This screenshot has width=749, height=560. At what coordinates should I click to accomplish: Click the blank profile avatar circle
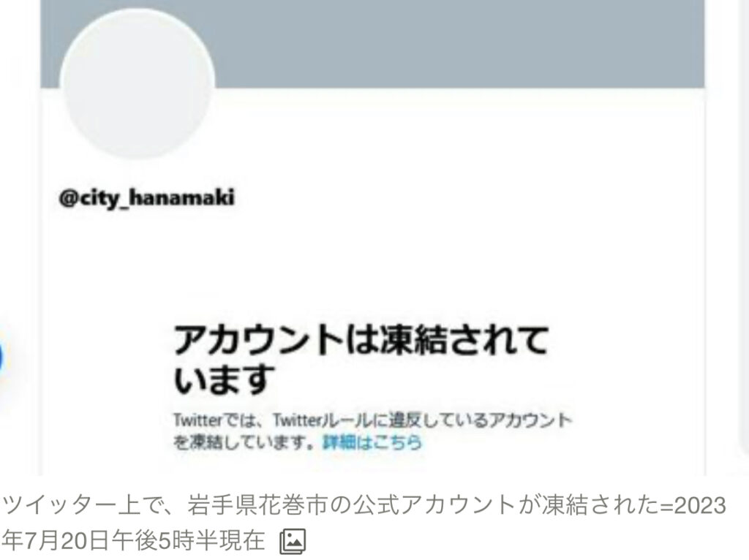138,83
